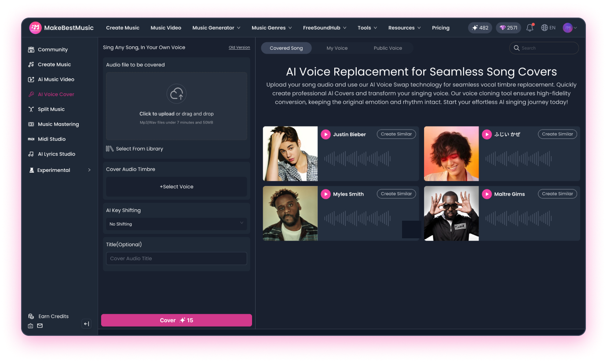Click Create Similar for Myles Smith

396,193
